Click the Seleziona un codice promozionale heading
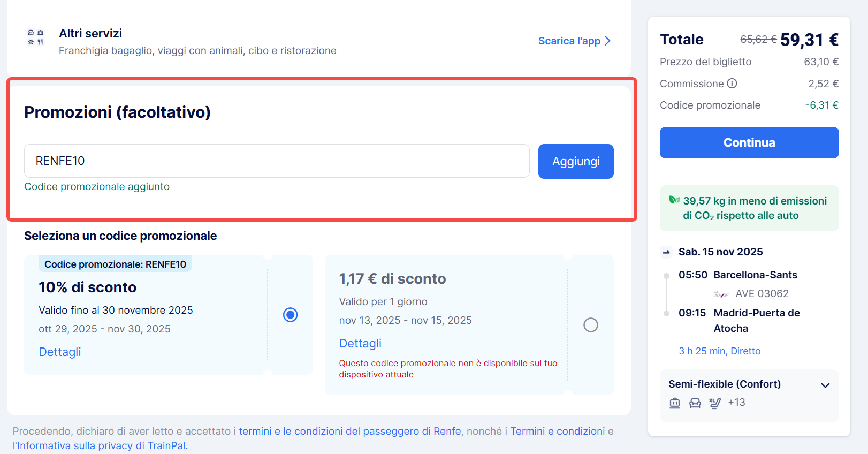Viewport: 868px width, 454px height. coord(120,236)
